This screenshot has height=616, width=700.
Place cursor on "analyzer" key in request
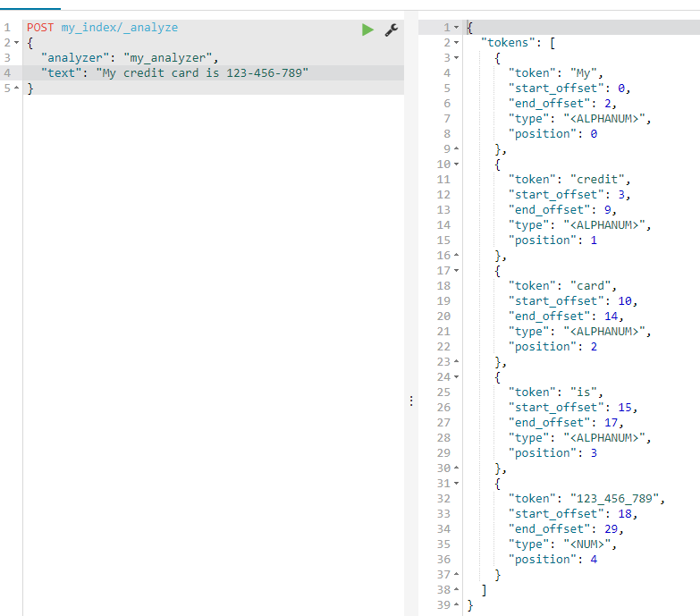[75, 58]
